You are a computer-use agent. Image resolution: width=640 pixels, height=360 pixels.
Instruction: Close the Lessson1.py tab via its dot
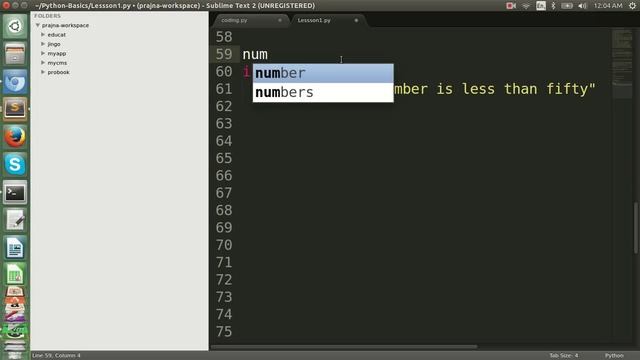coord(356,20)
